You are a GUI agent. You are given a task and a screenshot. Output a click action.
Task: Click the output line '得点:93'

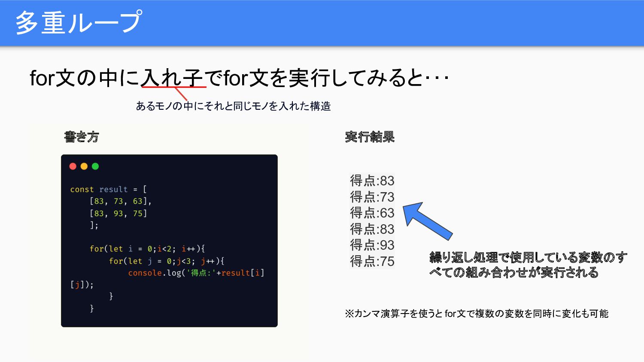click(x=372, y=245)
